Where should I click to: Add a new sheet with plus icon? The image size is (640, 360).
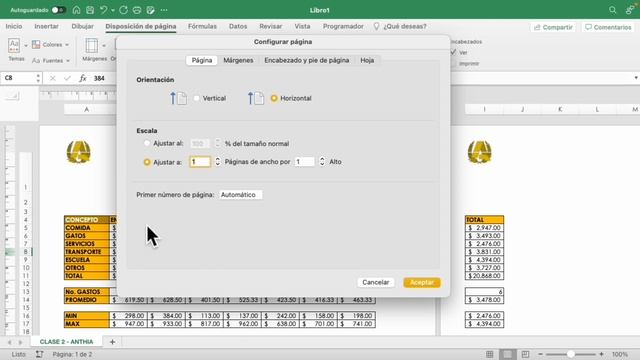[112, 342]
